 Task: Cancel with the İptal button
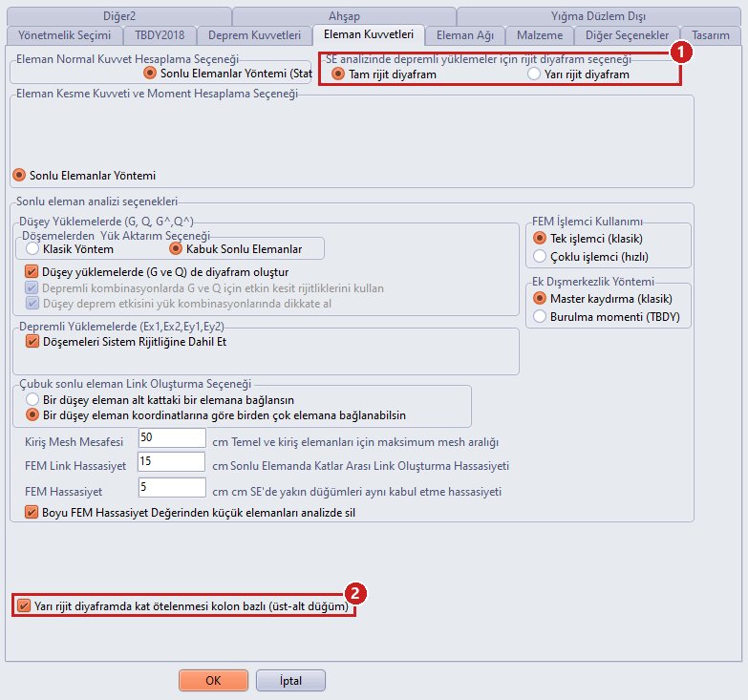point(290,681)
